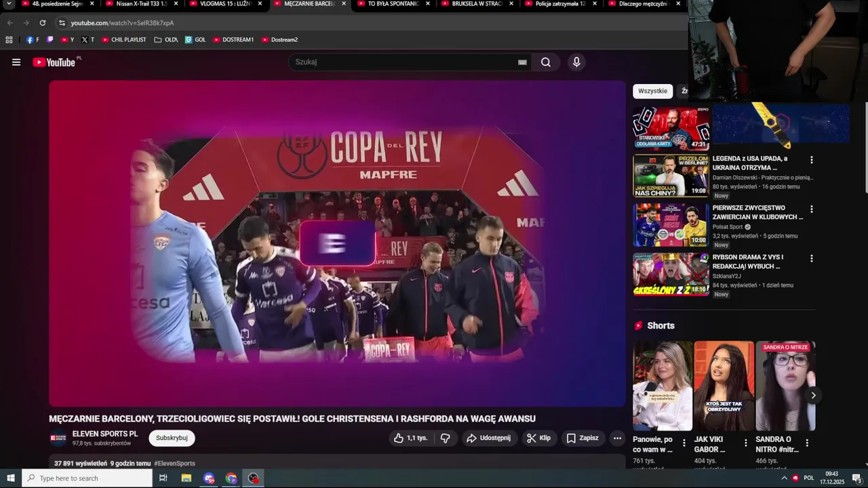Open options for the SANDRA O NITRO short
The width and height of the screenshot is (868, 488).
point(807,443)
